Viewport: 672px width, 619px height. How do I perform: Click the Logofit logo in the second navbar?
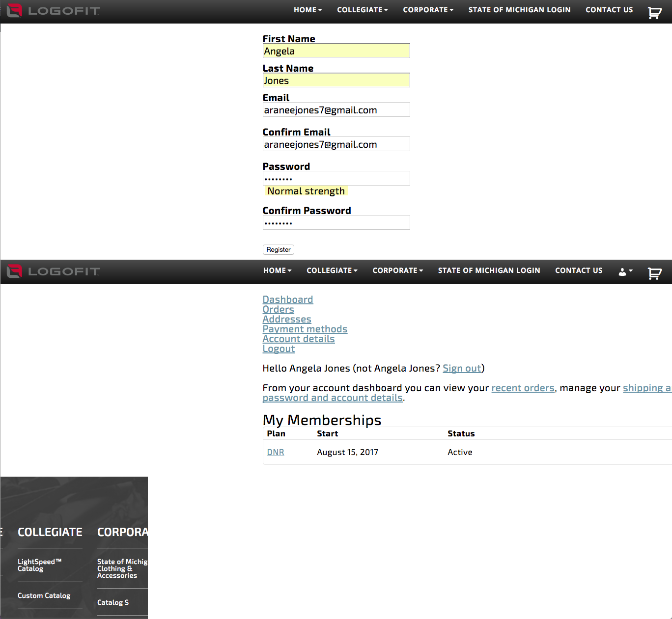pos(53,271)
